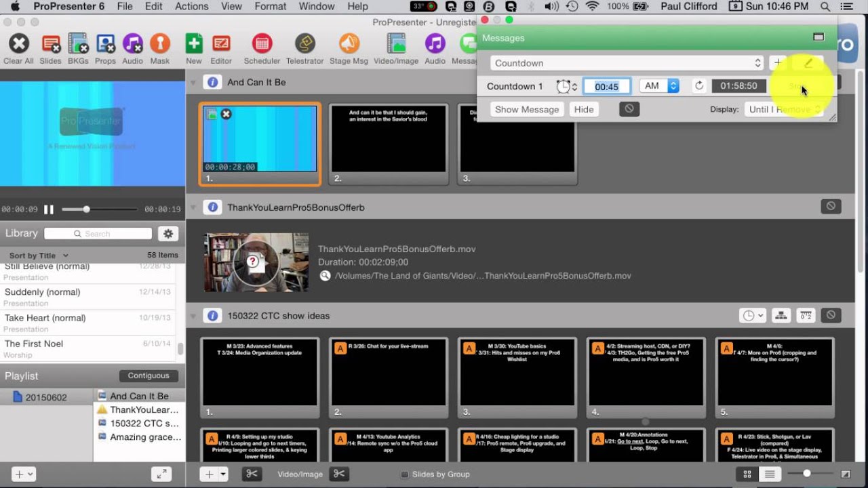This screenshot has height=488, width=868.
Task: Change countdown type with alarm clock stepper
Action: pyautogui.click(x=567, y=86)
